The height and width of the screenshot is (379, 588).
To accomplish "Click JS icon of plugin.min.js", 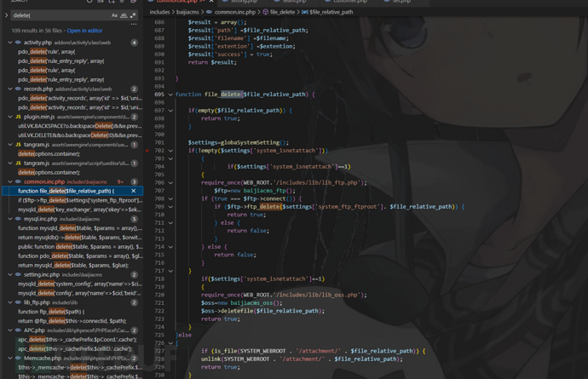I will click(18, 117).
